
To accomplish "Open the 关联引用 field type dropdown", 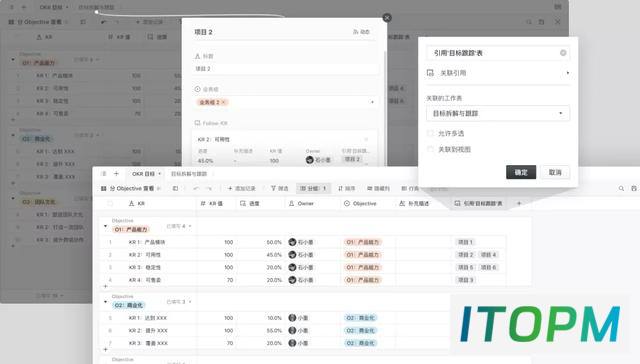I will [498, 73].
